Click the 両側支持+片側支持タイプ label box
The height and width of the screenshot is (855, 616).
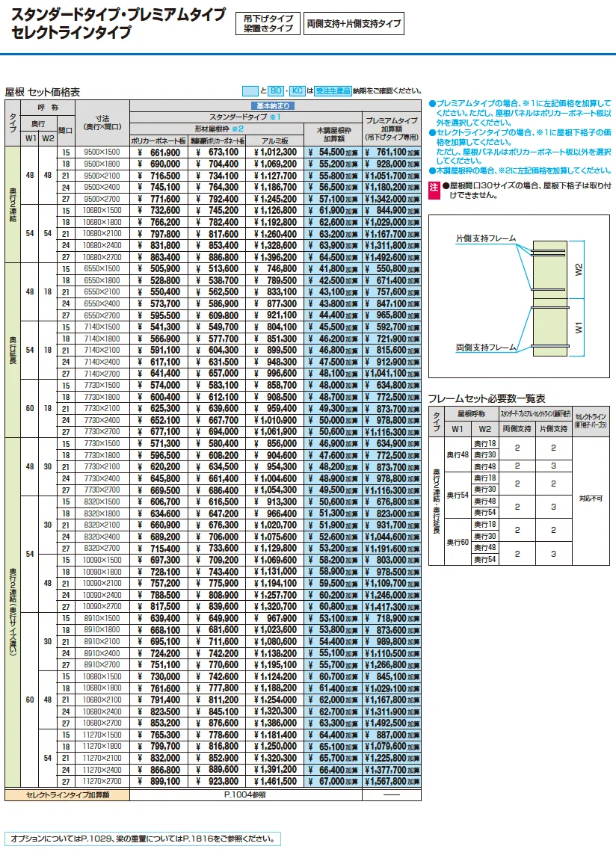354,23
